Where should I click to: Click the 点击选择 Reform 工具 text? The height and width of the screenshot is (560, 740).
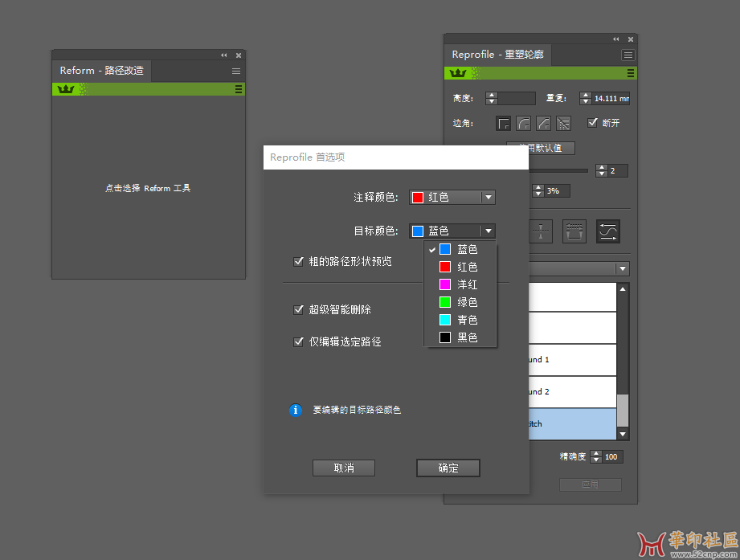[x=148, y=188]
